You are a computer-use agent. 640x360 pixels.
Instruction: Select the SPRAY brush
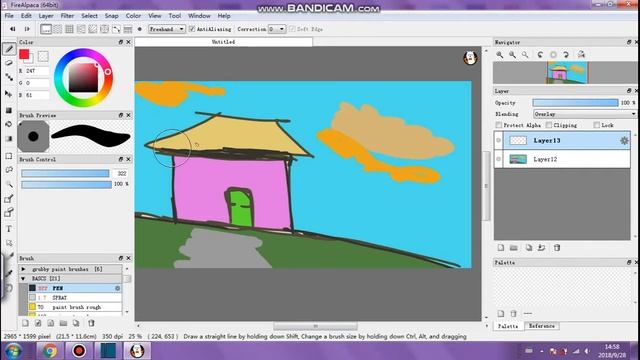pos(75,298)
